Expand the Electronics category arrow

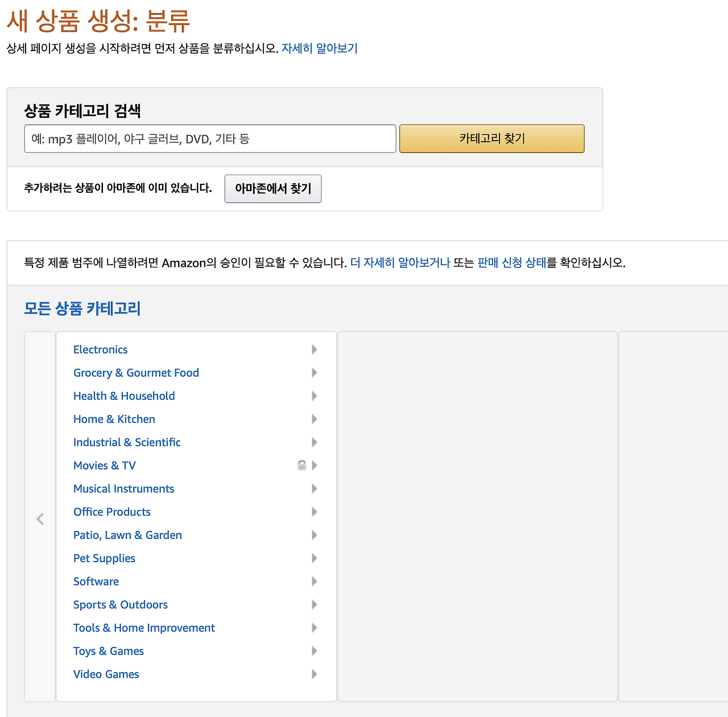pos(315,349)
